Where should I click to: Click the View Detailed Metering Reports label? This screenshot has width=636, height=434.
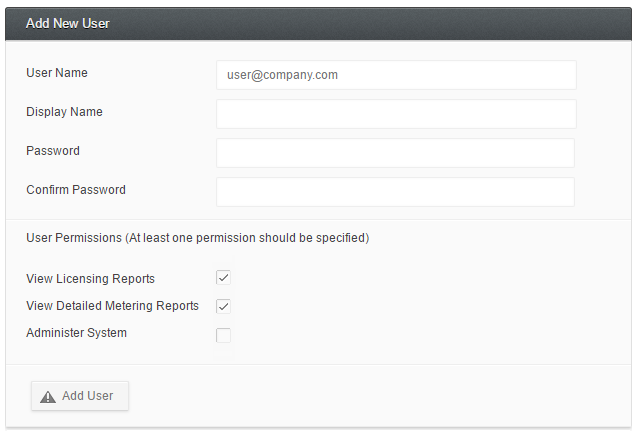pyautogui.click(x=112, y=305)
